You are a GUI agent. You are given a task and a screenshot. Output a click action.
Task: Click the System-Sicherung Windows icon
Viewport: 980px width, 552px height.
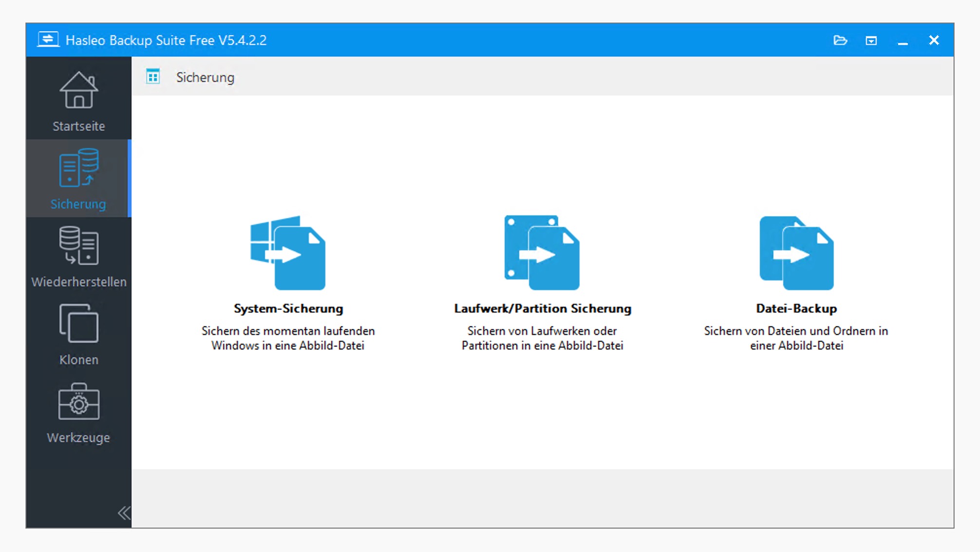[288, 253]
